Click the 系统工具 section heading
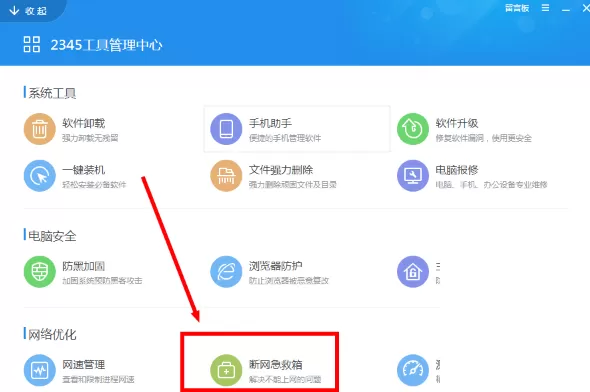Image resolution: width=590 pixels, height=392 pixels. [x=52, y=93]
